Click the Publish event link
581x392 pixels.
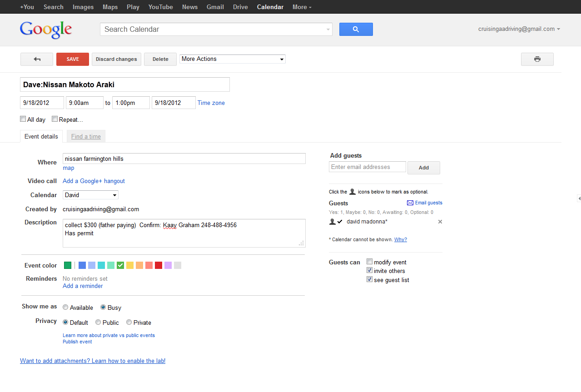(x=77, y=342)
